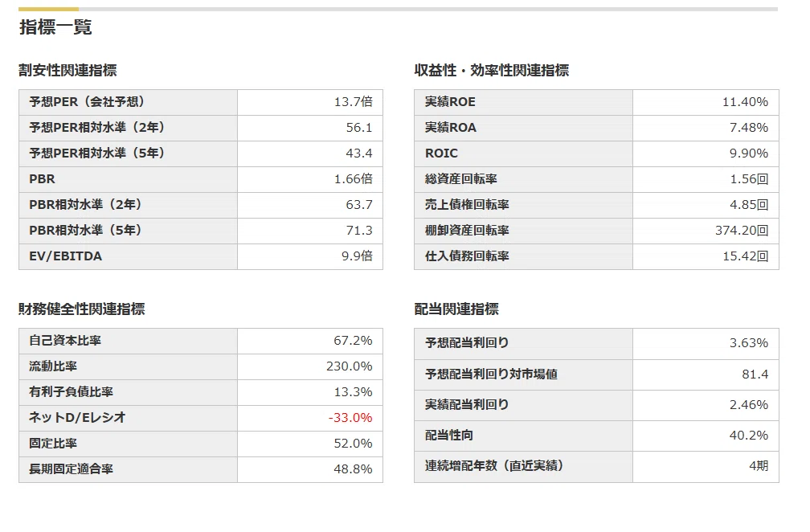
Task: Click the 連続増配年数（直近実績） label
Action: tap(494, 466)
